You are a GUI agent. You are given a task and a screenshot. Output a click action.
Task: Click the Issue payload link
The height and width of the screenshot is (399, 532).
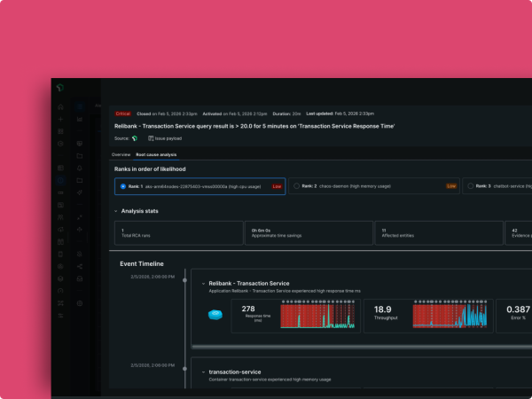pos(168,138)
